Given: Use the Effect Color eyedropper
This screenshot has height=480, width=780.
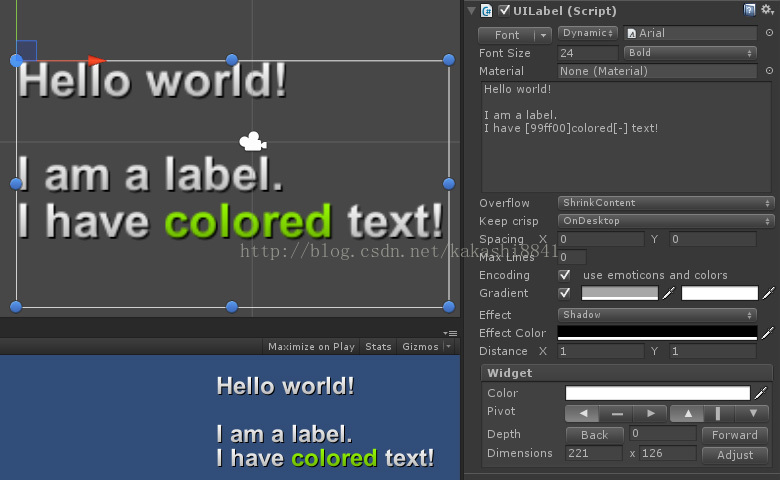Looking at the screenshot, I should [x=768, y=333].
